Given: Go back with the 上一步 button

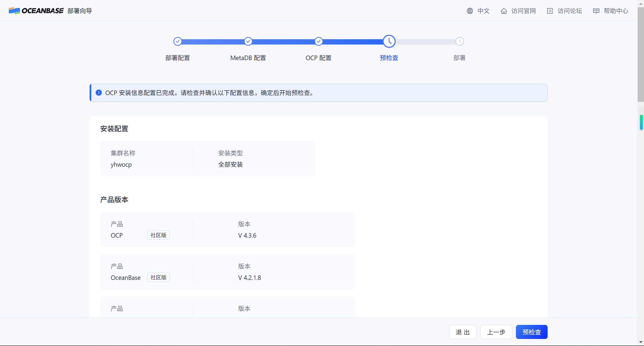Looking at the screenshot, I should tap(496, 332).
